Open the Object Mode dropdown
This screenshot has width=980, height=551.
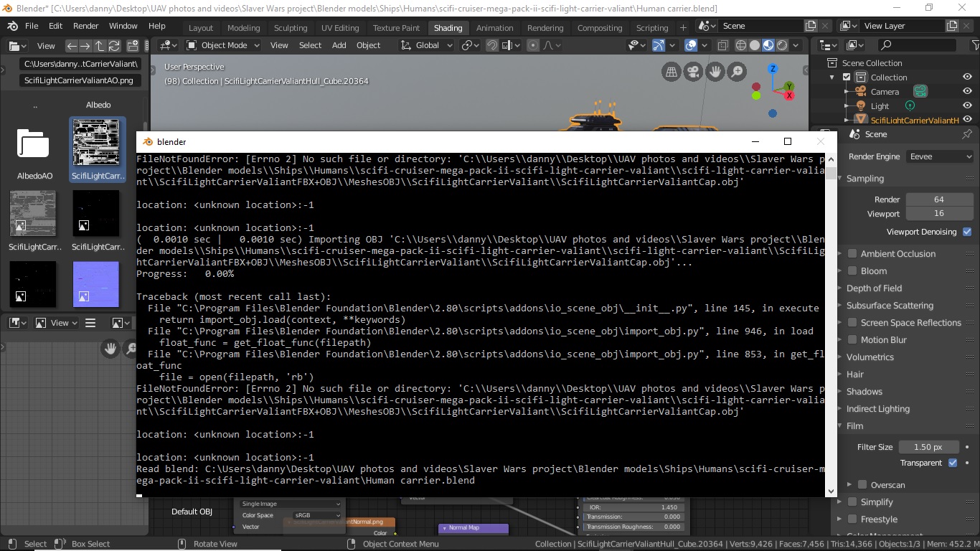224,45
